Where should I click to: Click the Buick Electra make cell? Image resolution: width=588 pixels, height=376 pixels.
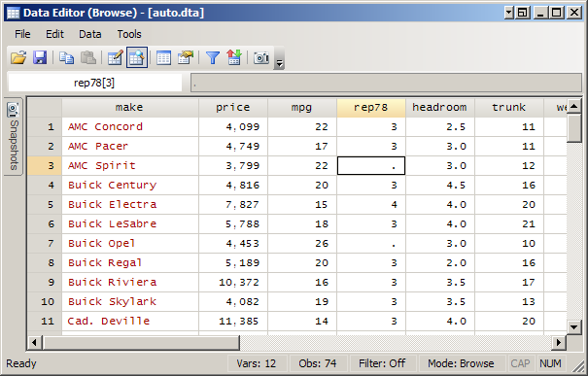coord(130,205)
